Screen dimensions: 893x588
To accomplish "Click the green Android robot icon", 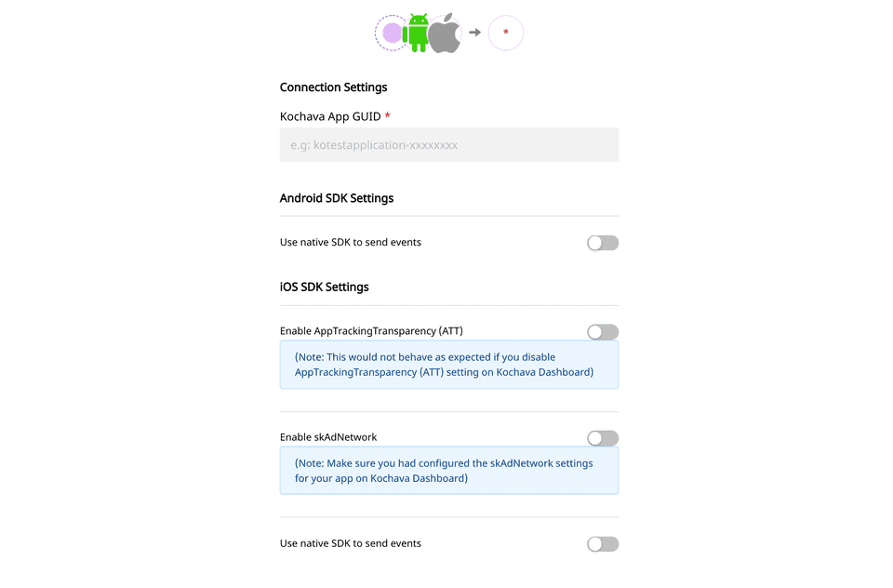I will 418,33.
